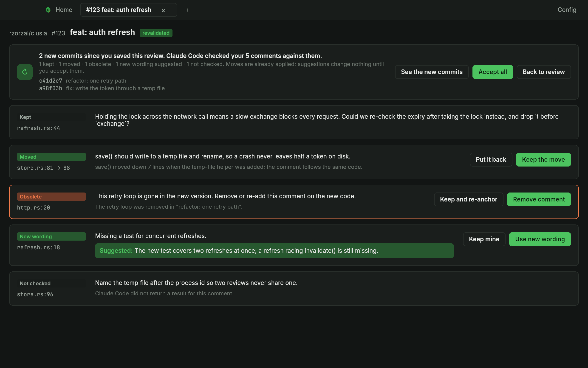The width and height of the screenshot is (588, 368).
Task: Open a new tab with the plus icon
Action: click(x=187, y=10)
